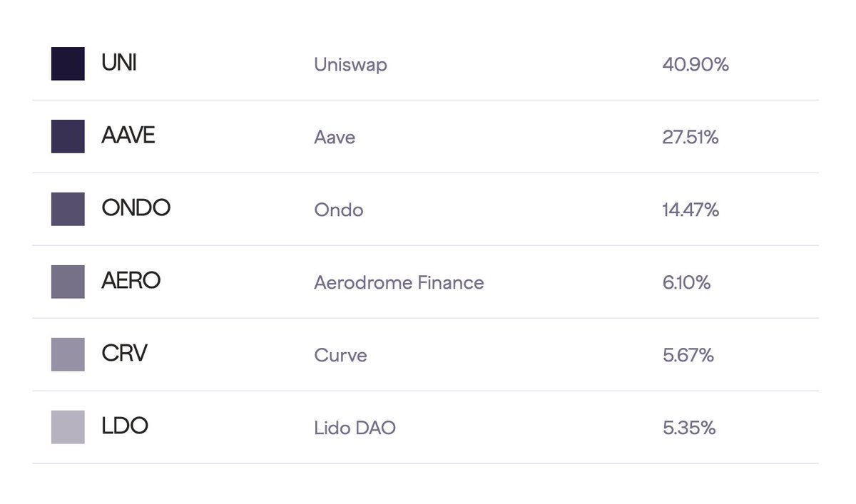Click the 5.35% Lido weight
The image size is (856, 504).
689,428
